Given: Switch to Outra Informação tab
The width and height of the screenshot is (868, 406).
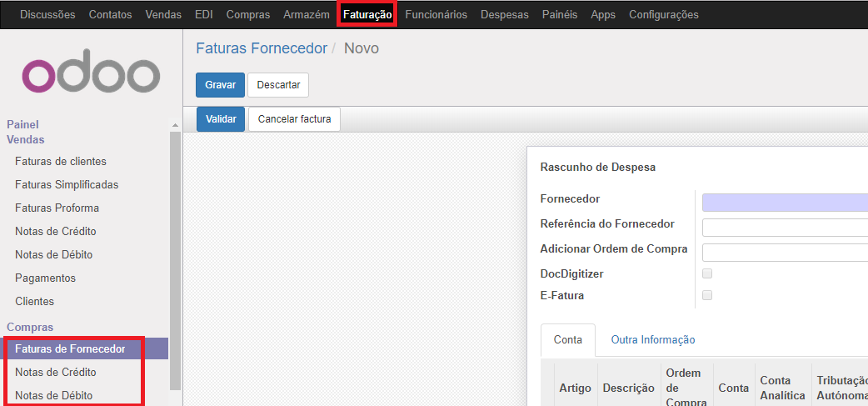Looking at the screenshot, I should click(652, 339).
